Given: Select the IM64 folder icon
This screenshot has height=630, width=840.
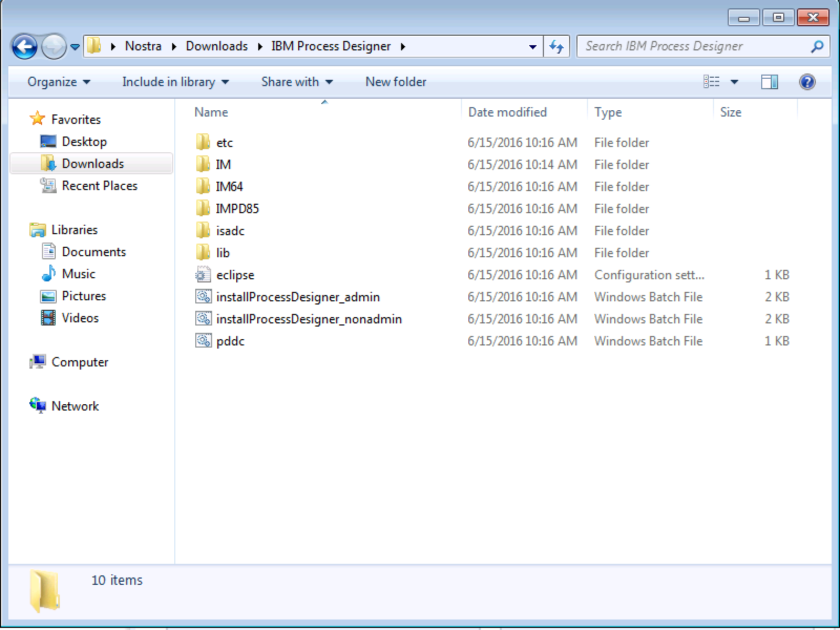Looking at the screenshot, I should pyautogui.click(x=203, y=186).
